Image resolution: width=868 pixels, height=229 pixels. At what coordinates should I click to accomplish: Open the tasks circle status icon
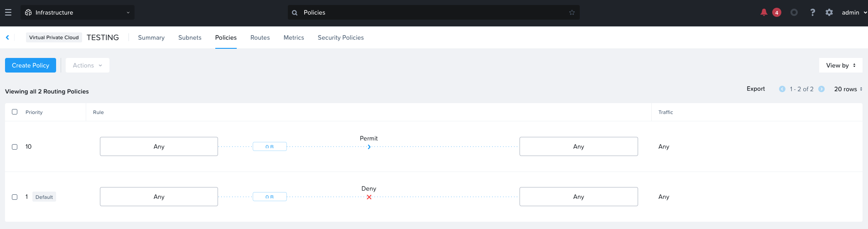click(x=794, y=12)
